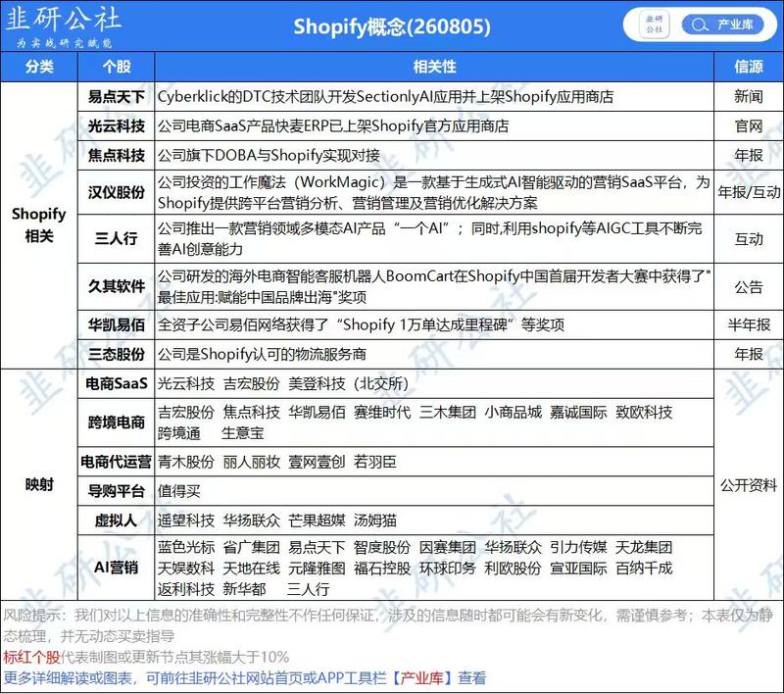This screenshot has width=784, height=694.
Task: Open the 产业库 link in footer
Action: point(422,678)
